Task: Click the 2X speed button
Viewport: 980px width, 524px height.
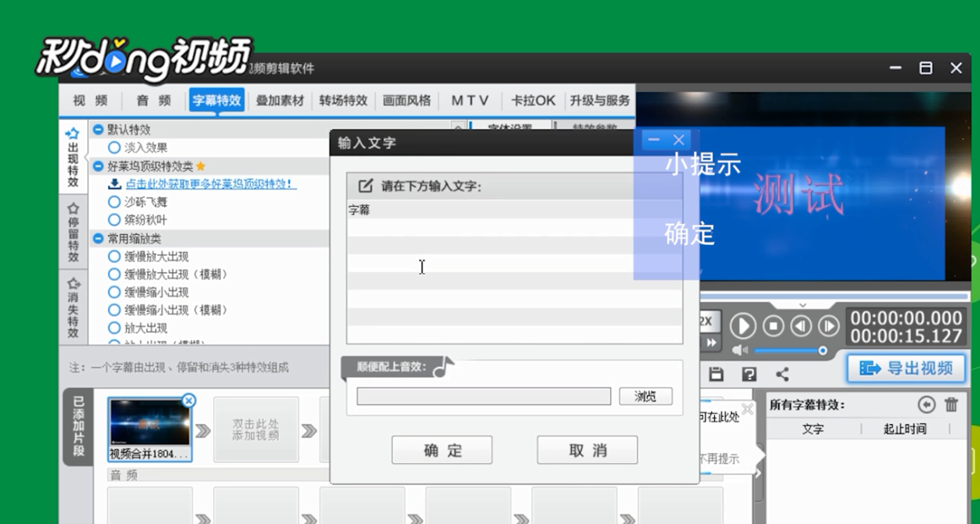Action: [x=707, y=321]
